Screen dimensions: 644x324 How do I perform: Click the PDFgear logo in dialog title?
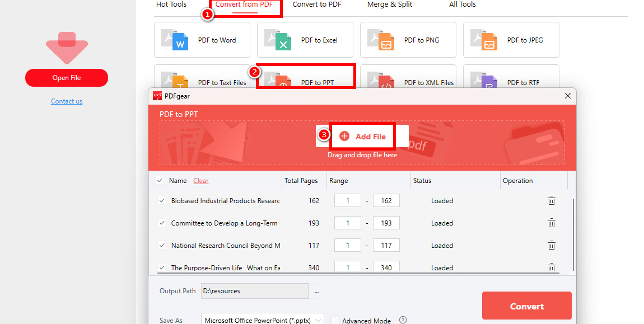157,96
